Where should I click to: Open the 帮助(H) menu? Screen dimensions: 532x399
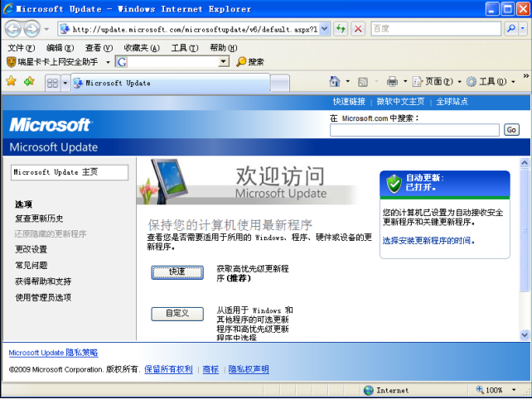tap(224, 48)
